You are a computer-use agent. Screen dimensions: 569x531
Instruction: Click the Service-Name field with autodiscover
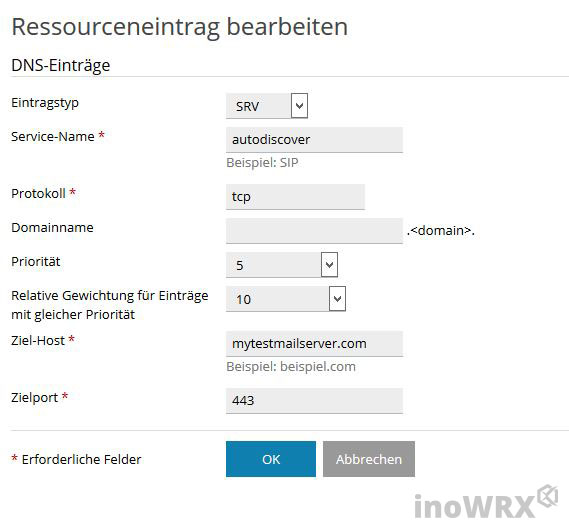click(x=314, y=140)
